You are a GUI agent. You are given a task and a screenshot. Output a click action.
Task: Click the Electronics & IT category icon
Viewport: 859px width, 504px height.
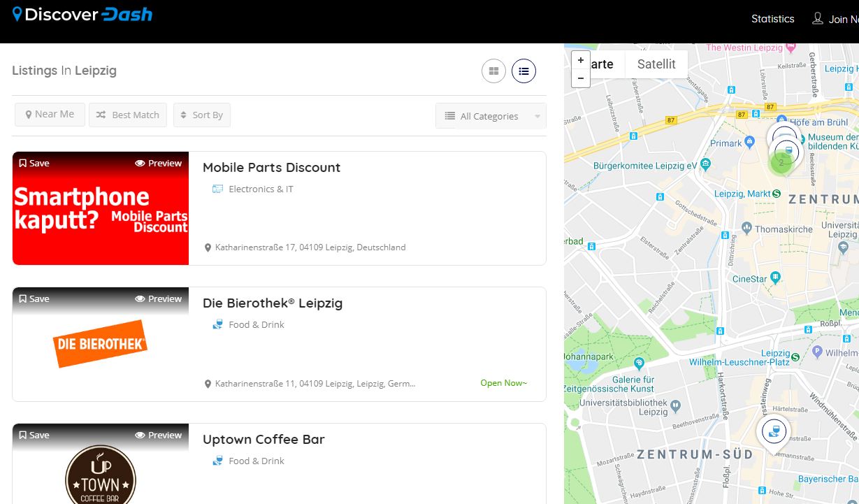(x=217, y=189)
